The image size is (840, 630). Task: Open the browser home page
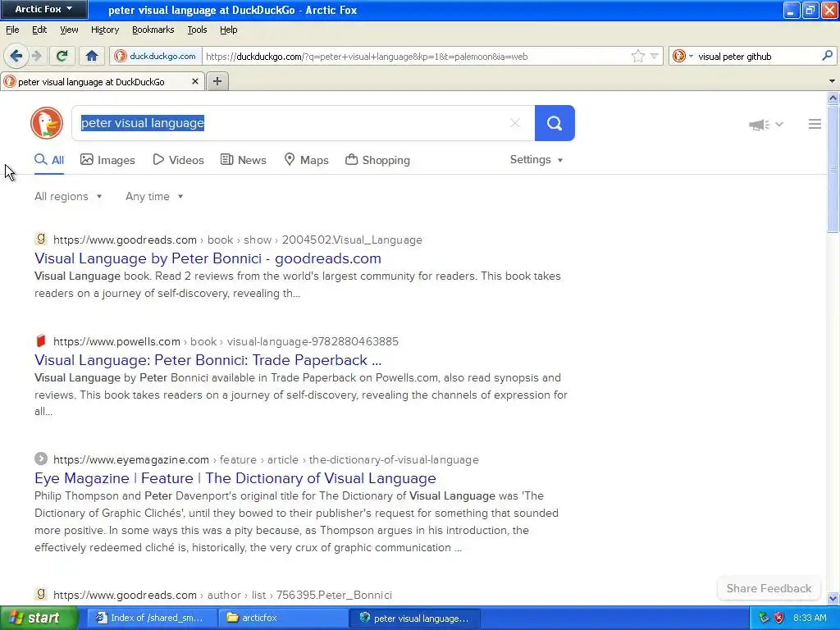tap(92, 56)
